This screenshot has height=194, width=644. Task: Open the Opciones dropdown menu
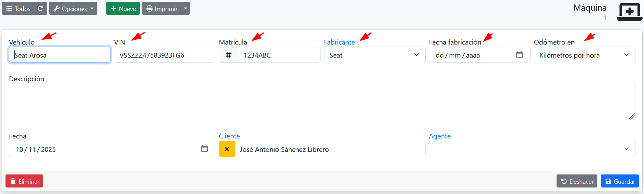pyautogui.click(x=73, y=9)
